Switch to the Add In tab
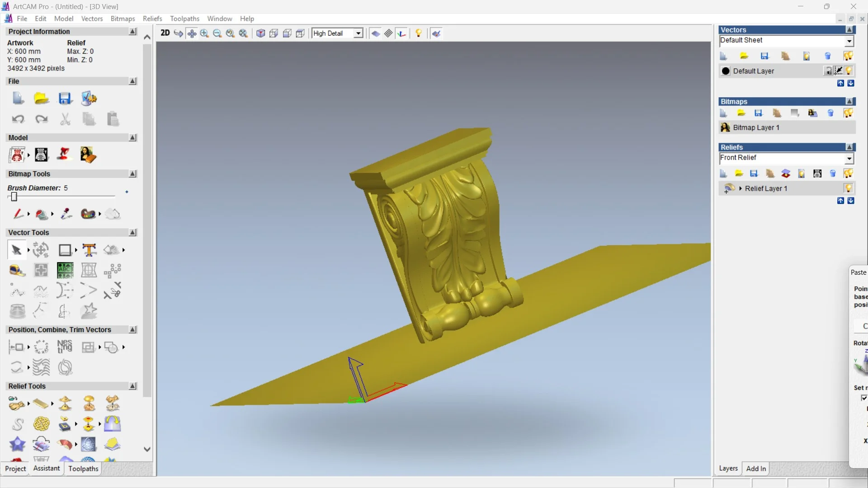 [x=756, y=469]
